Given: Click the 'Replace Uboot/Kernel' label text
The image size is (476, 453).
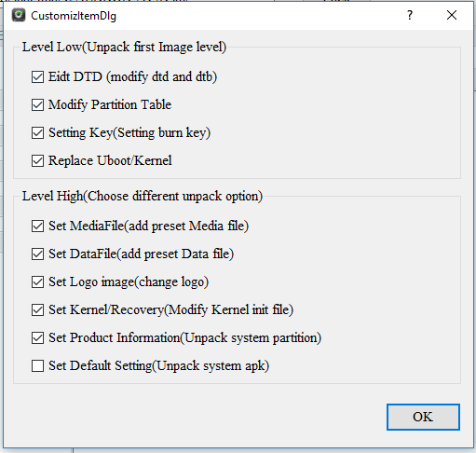Looking at the screenshot, I should tap(110, 160).
